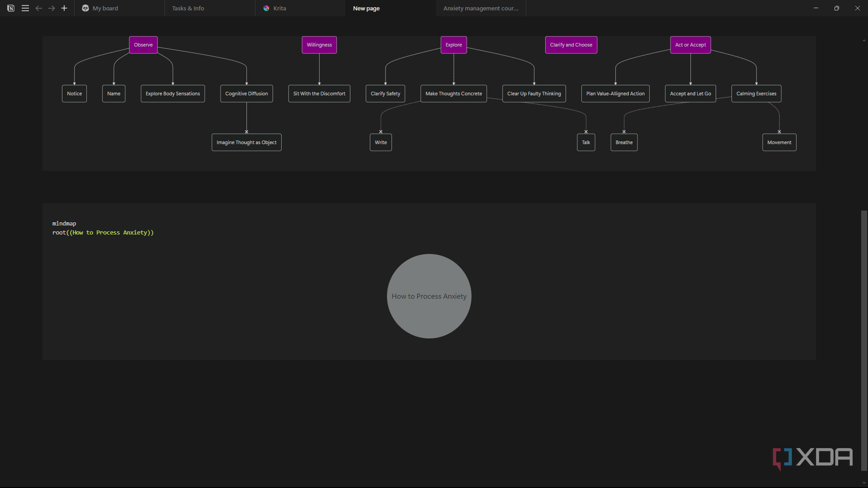The width and height of the screenshot is (868, 488).
Task: Restore down the Notion window
Action: [837, 8]
